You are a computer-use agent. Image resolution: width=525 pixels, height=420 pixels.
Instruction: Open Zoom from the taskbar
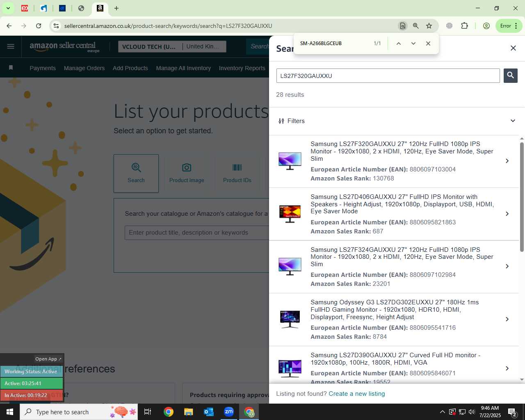point(229,412)
